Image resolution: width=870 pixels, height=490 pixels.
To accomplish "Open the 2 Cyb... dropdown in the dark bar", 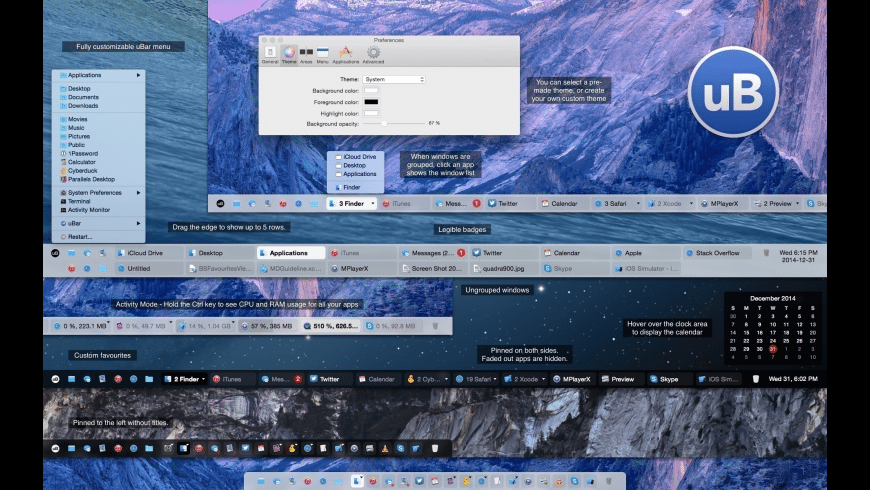I will click(446, 379).
